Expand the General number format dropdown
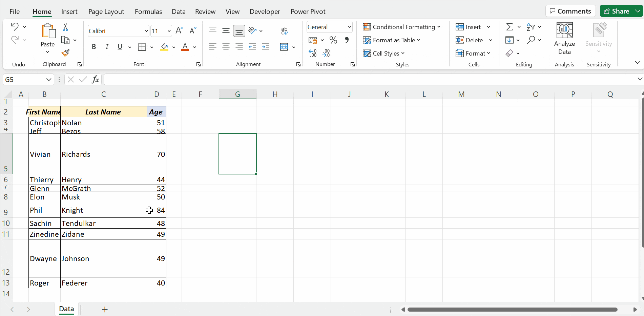 point(349,27)
